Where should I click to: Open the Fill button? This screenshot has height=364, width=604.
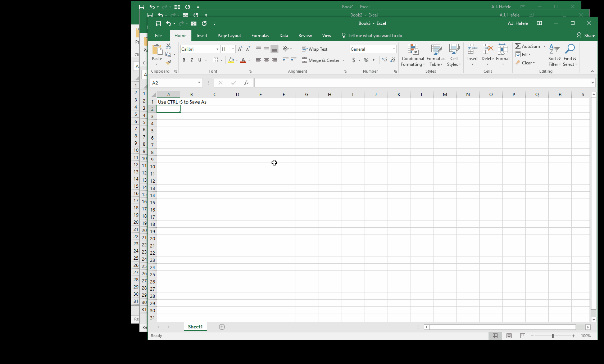click(x=523, y=54)
